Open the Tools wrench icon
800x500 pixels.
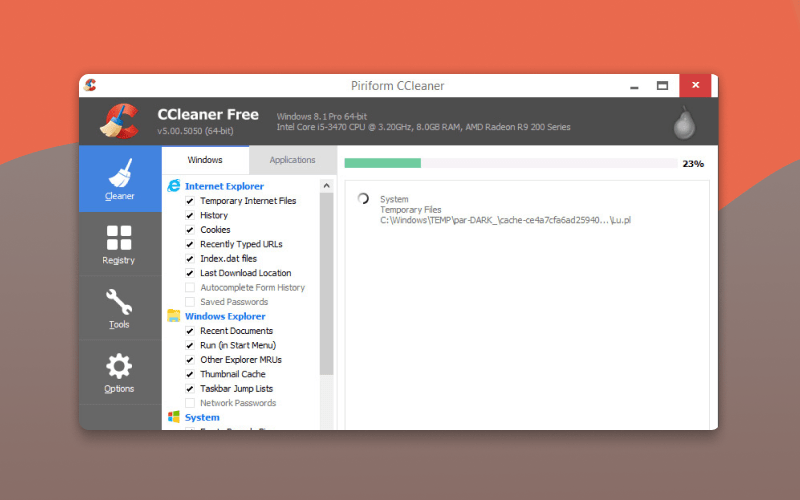click(x=119, y=302)
